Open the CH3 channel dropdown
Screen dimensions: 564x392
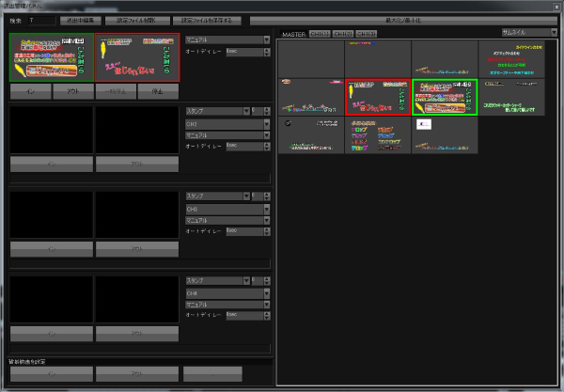click(227, 209)
